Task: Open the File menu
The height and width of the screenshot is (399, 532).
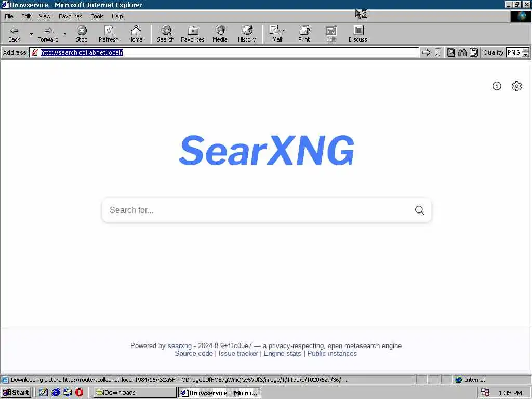Action: [9, 16]
